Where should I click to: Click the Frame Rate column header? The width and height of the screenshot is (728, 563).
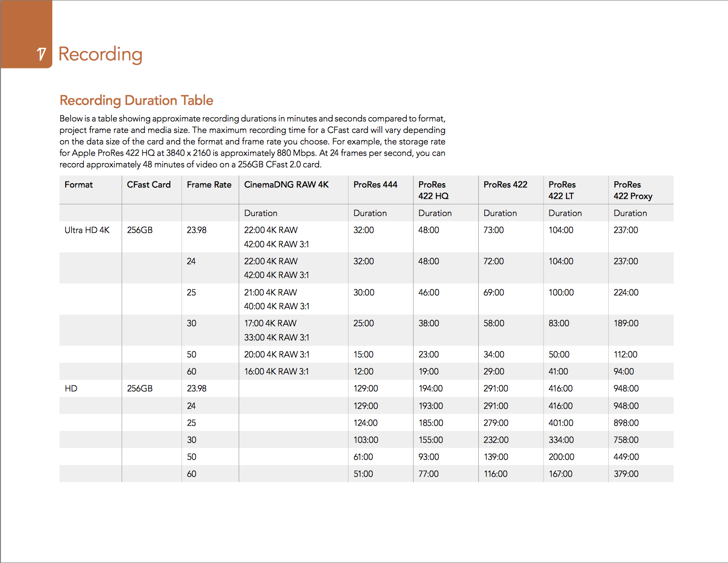209,185
